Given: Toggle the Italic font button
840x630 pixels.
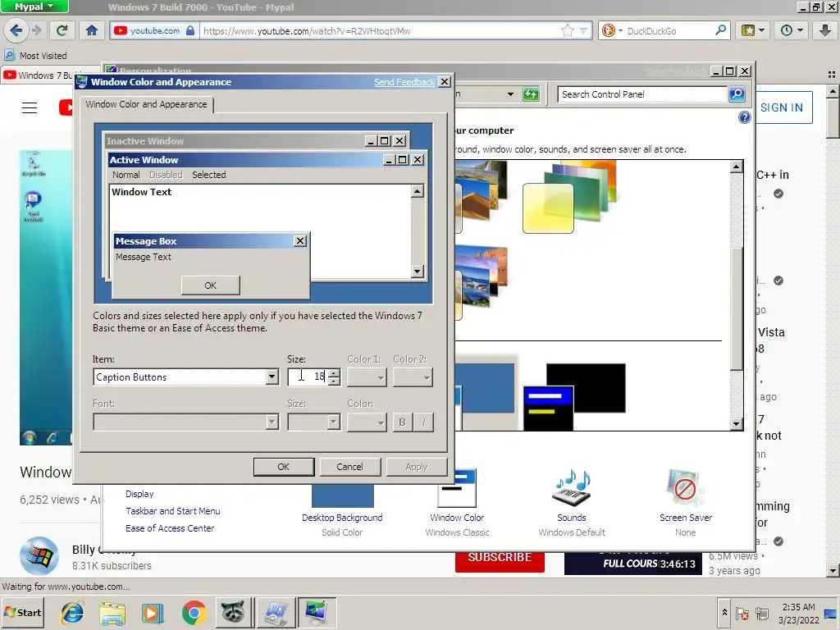Looking at the screenshot, I should (x=424, y=422).
